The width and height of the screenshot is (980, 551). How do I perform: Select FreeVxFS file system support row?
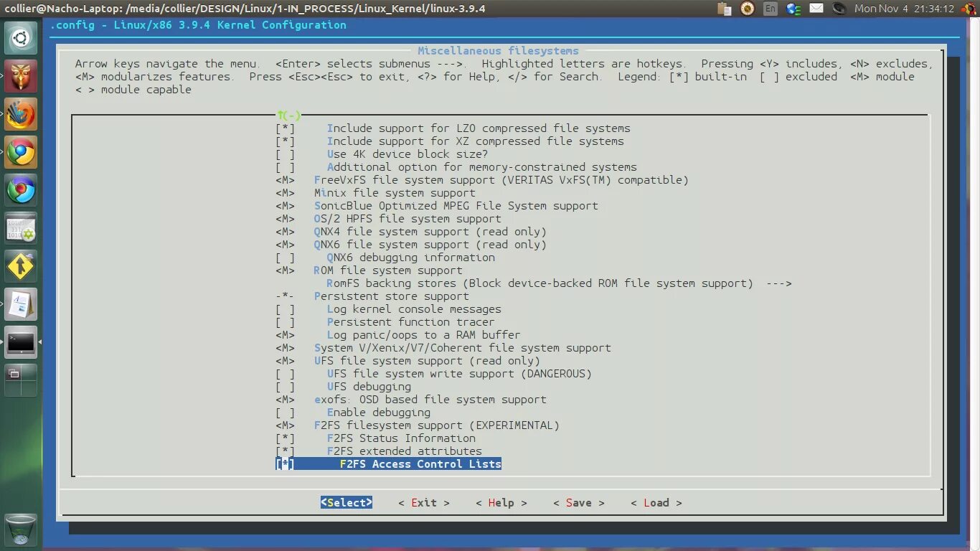(482, 180)
